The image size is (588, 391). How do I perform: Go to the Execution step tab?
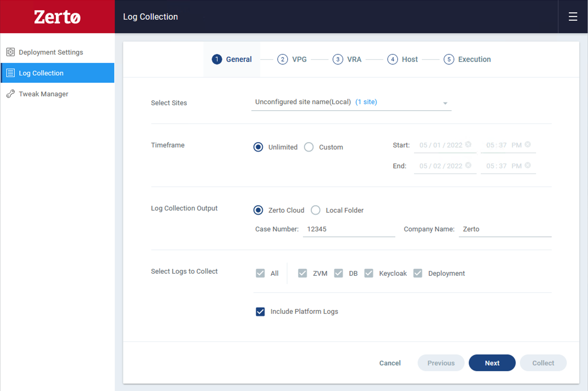coord(467,59)
